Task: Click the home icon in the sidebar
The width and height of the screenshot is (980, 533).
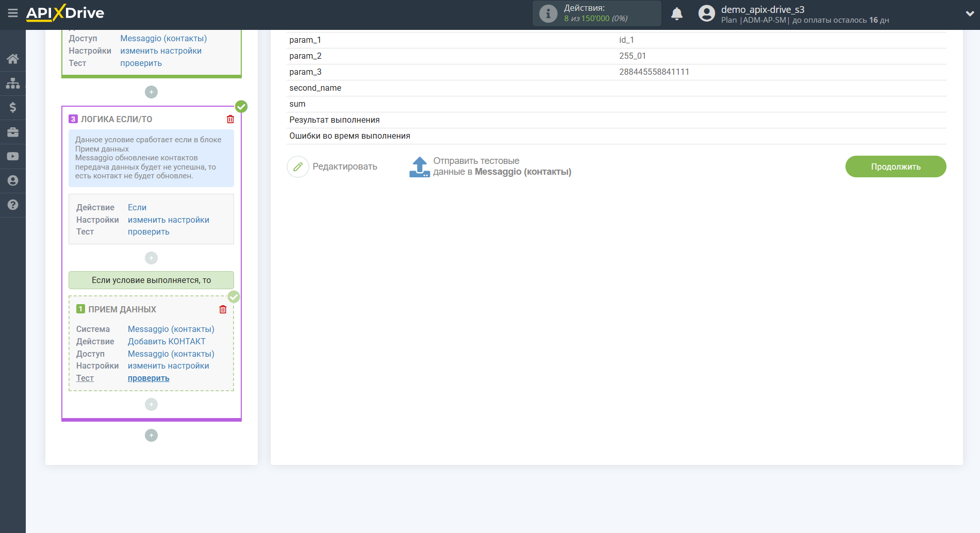Action: 13,59
